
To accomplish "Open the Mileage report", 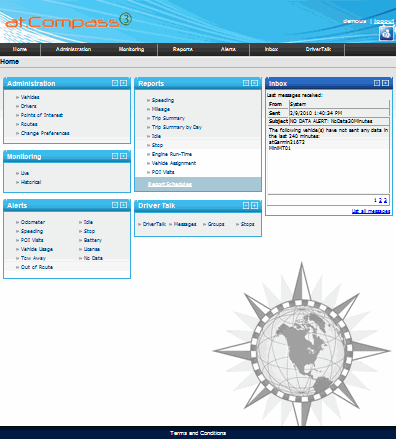I will (161, 109).
